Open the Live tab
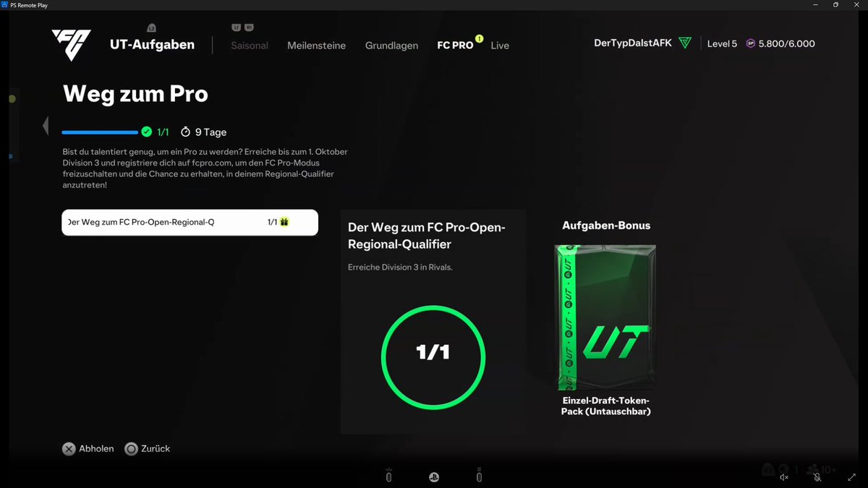Image resolution: width=868 pixels, height=488 pixels. click(500, 45)
